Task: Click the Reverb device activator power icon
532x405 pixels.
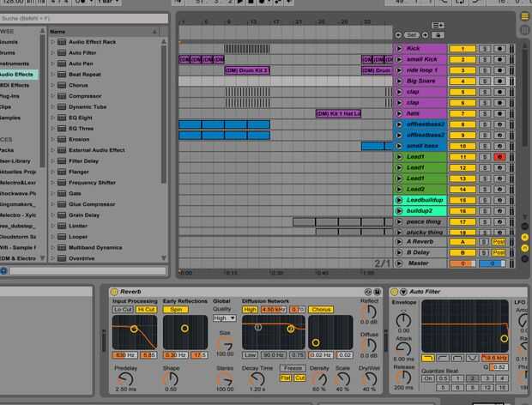Action: tap(114, 292)
